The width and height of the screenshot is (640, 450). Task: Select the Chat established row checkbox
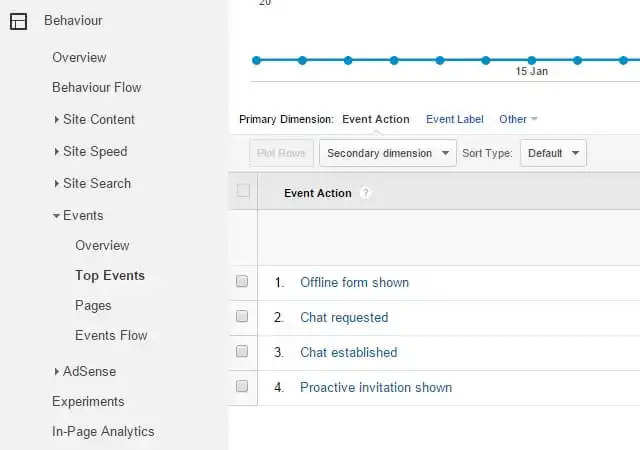242,352
